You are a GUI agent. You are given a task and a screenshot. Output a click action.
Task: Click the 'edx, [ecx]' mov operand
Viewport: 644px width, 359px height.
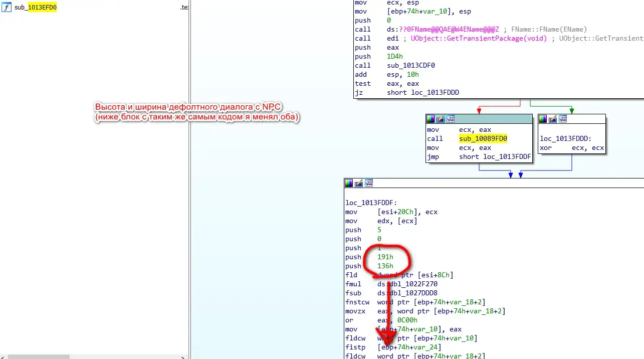(397, 221)
